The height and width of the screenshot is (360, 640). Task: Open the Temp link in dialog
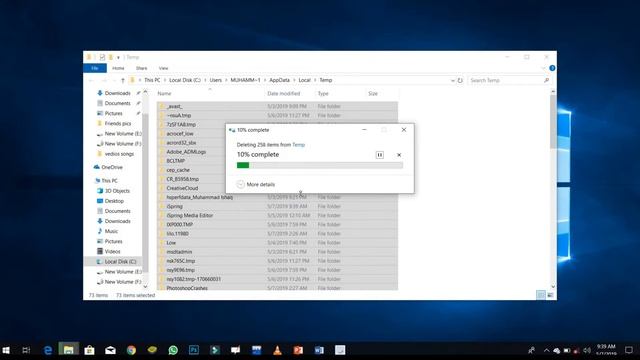(298, 145)
